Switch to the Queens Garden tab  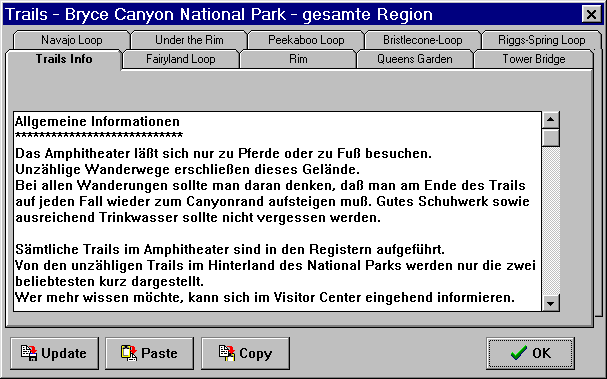tap(415, 59)
